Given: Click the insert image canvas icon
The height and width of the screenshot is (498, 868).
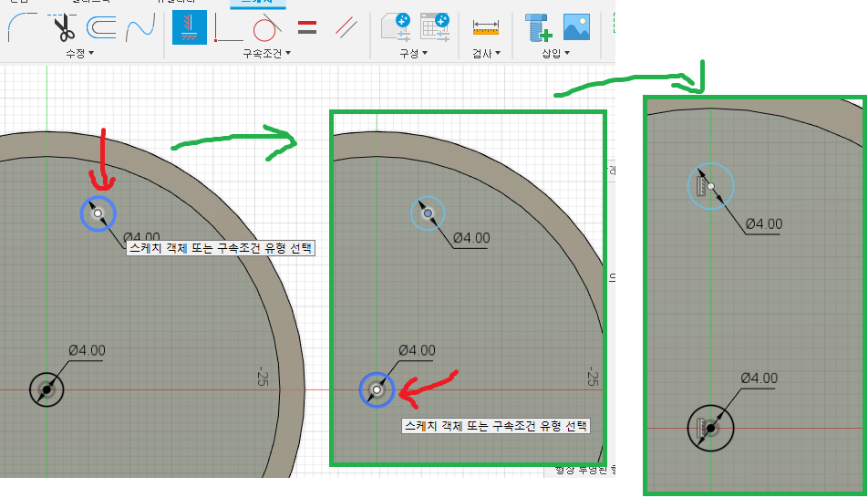Looking at the screenshot, I should click(576, 27).
